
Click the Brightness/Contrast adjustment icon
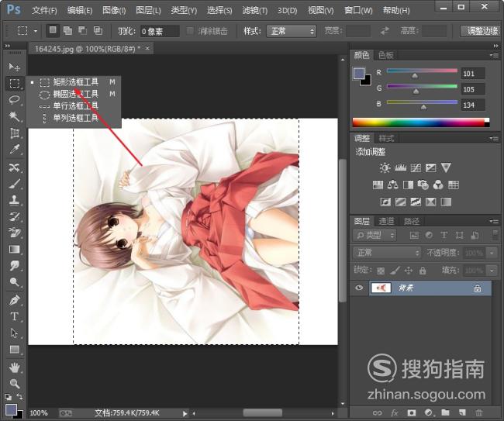385,167
